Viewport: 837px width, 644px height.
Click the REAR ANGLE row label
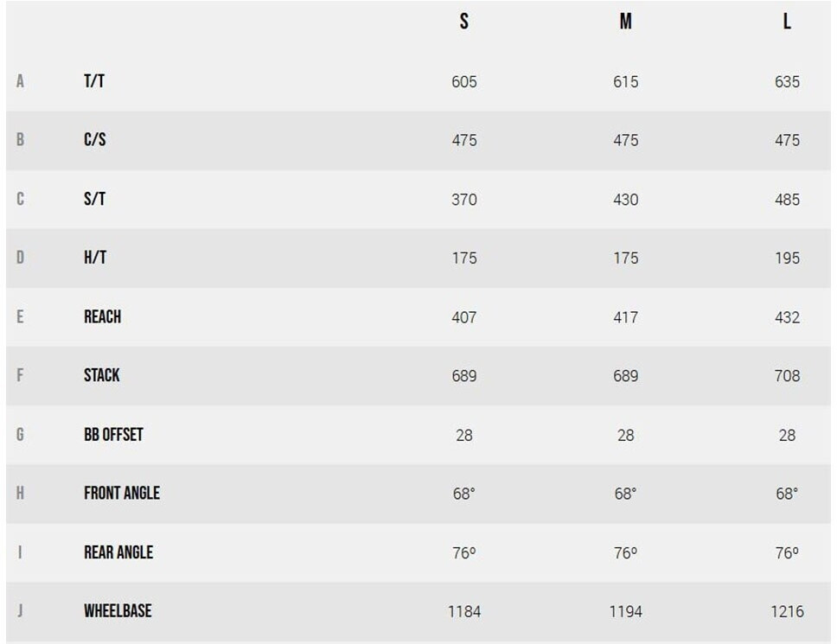(118, 552)
